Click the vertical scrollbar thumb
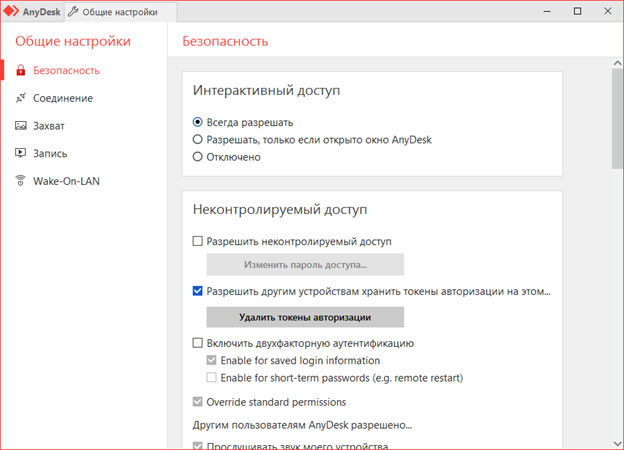The height and width of the screenshot is (450, 624). click(617, 119)
